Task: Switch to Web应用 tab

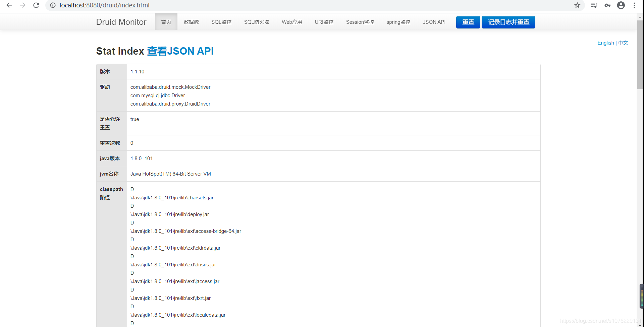Action: (x=292, y=22)
